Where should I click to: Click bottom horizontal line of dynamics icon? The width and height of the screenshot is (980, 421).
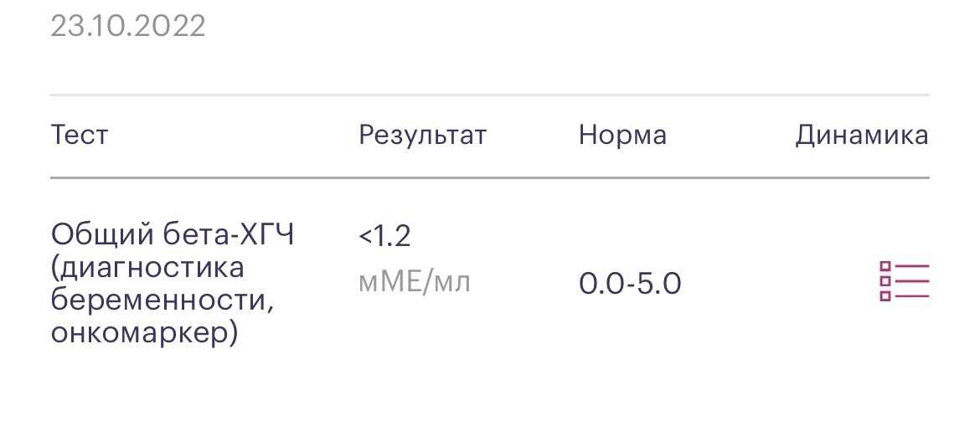tap(912, 296)
